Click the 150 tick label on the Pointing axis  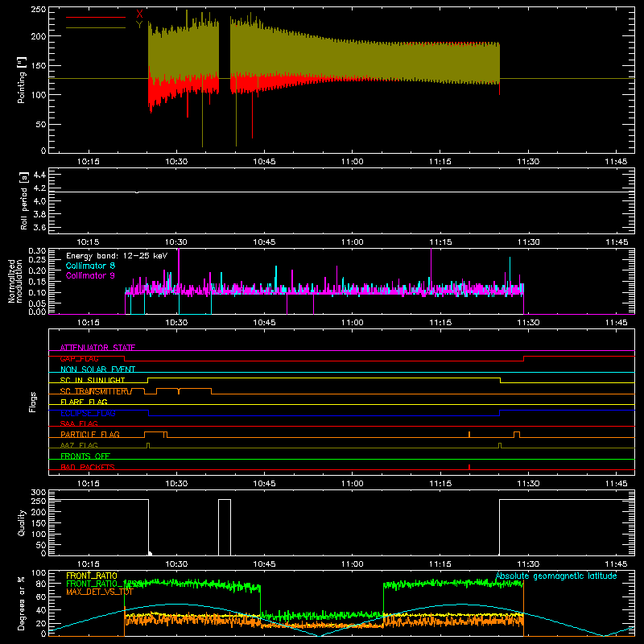[x=39, y=65]
